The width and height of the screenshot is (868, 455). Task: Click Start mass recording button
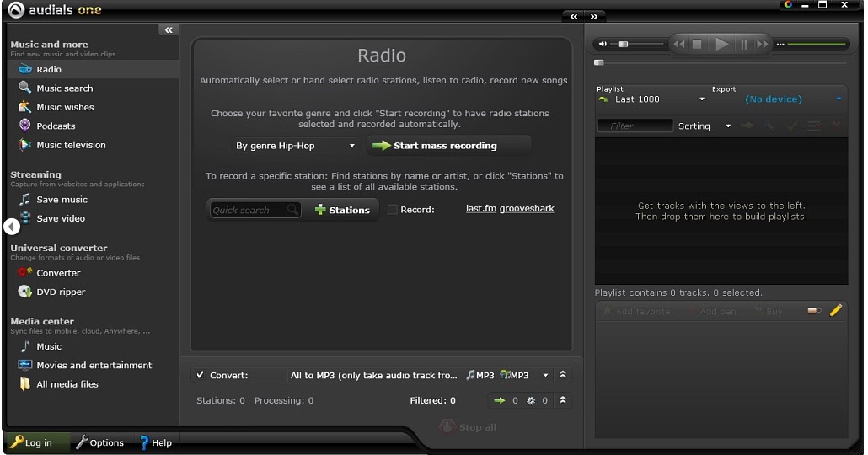[448, 146]
